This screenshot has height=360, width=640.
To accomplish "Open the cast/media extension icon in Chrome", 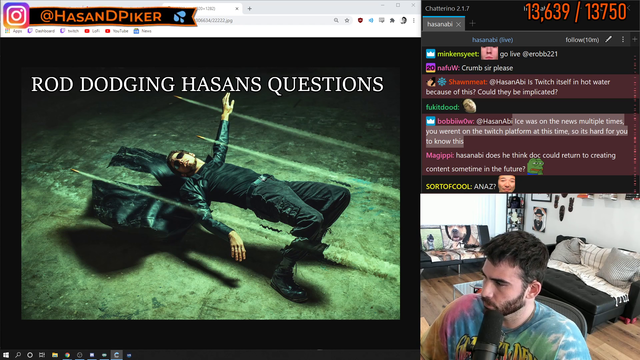I will [x=382, y=20].
